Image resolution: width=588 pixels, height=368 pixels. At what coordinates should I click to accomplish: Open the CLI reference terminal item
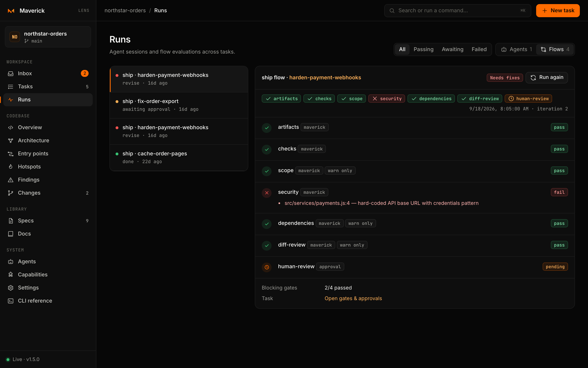click(48, 301)
